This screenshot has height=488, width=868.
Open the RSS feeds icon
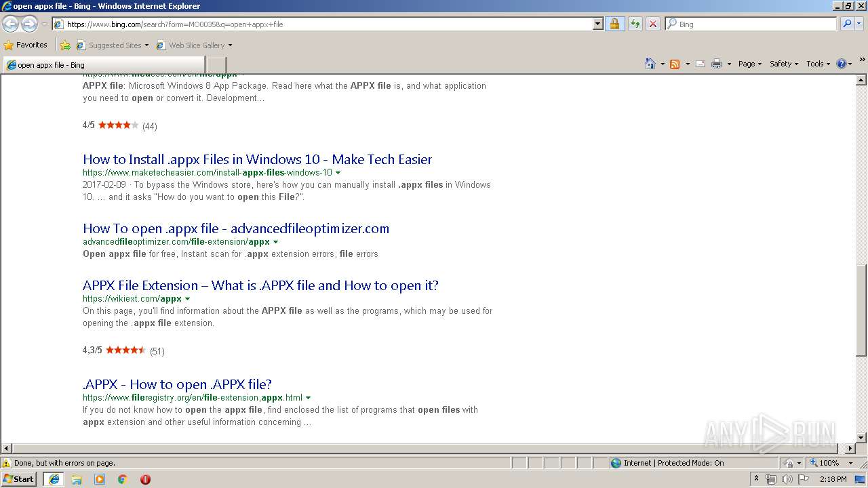[675, 64]
